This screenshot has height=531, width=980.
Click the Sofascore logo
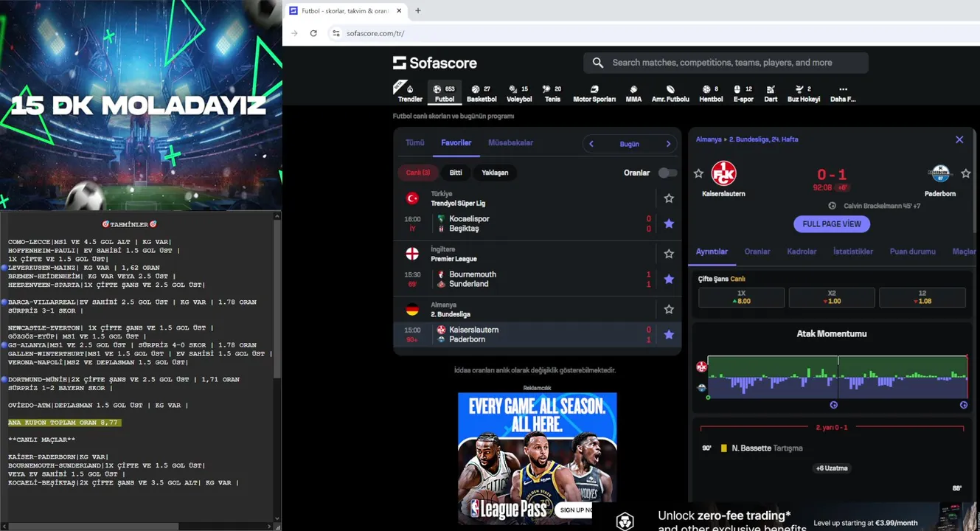[435, 63]
